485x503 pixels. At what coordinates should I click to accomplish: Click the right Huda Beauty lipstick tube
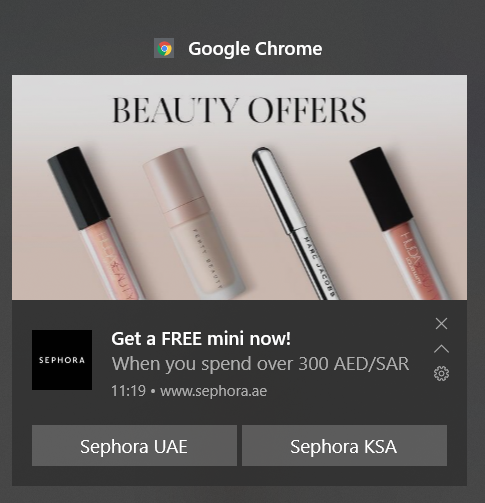399,223
